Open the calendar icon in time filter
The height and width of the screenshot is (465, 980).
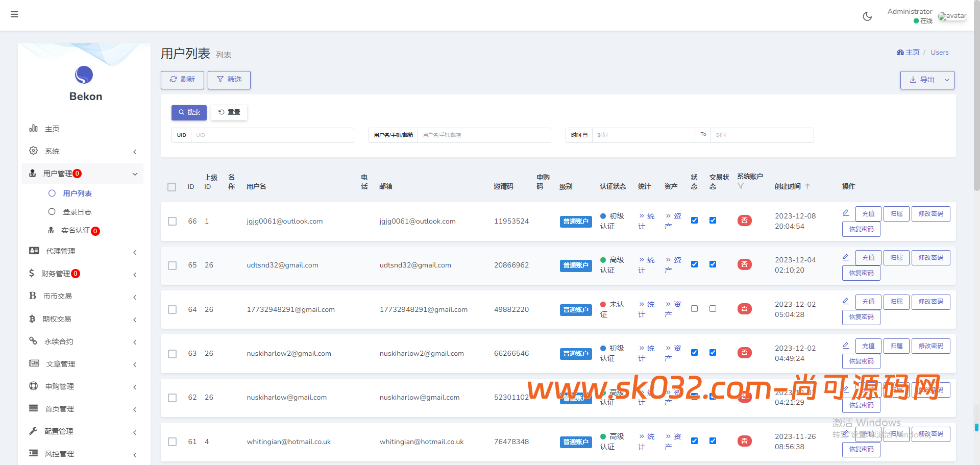tap(585, 135)
